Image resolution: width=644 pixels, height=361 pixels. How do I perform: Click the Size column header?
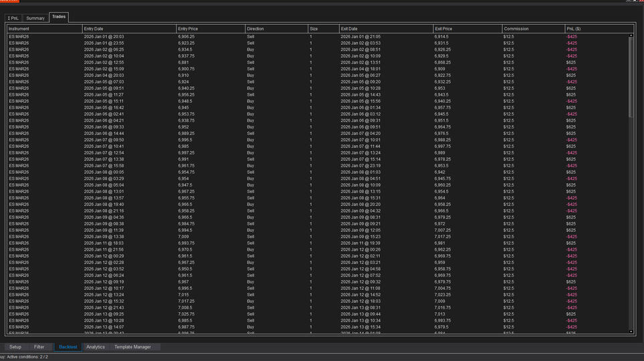(322, 29)
